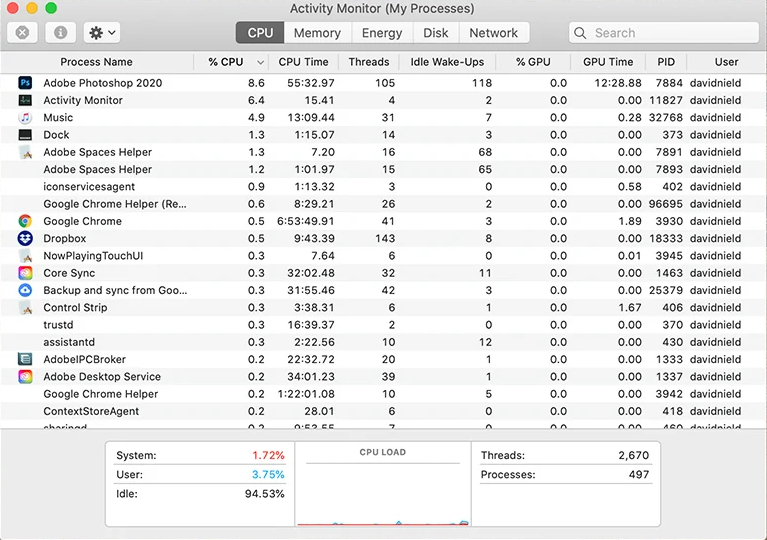Click the Activity Monitor window title

pos(382,8)
